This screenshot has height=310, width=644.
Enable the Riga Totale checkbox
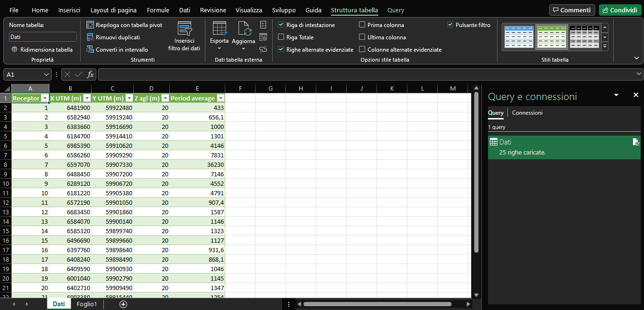click(x=281, y=37)
